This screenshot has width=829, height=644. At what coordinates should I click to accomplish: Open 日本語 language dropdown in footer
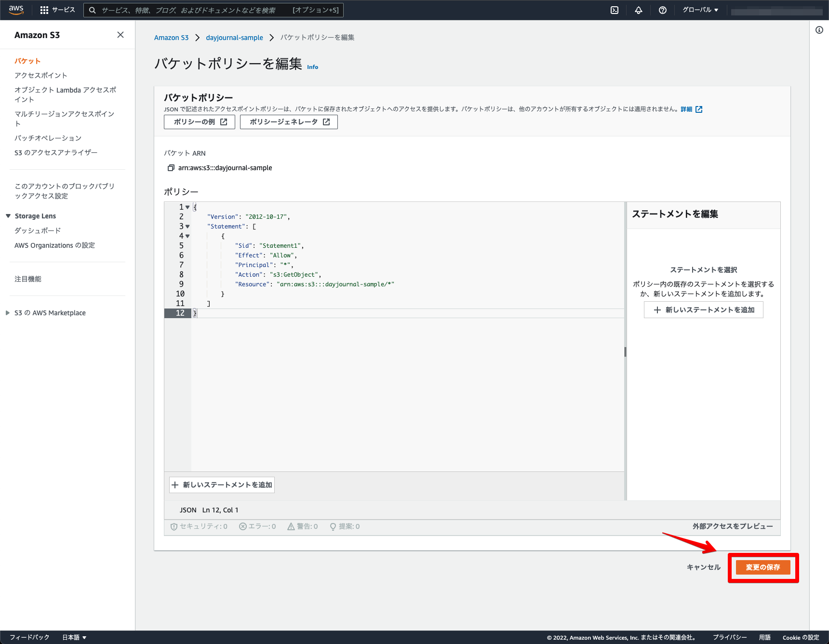74,637
